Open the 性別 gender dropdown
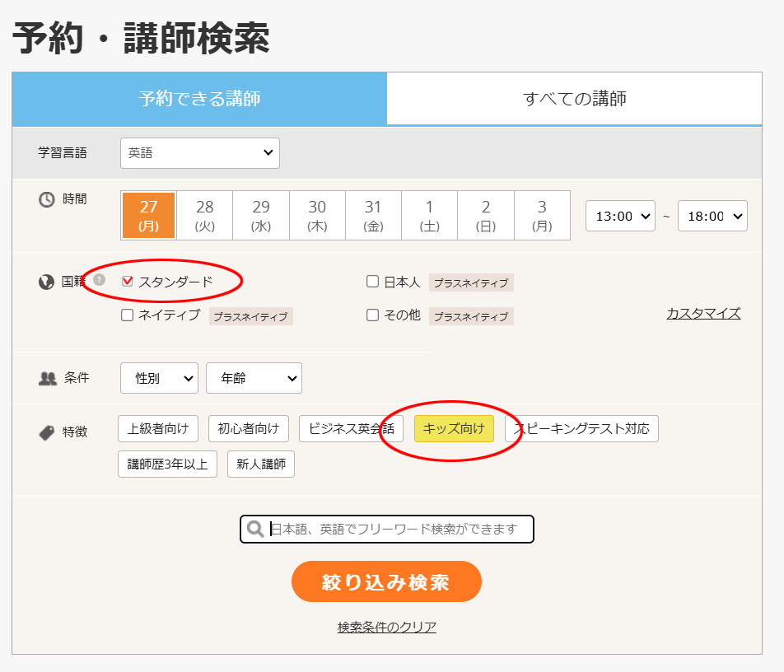The width and height of the screenshot is (784, 672). coord(160,378)
